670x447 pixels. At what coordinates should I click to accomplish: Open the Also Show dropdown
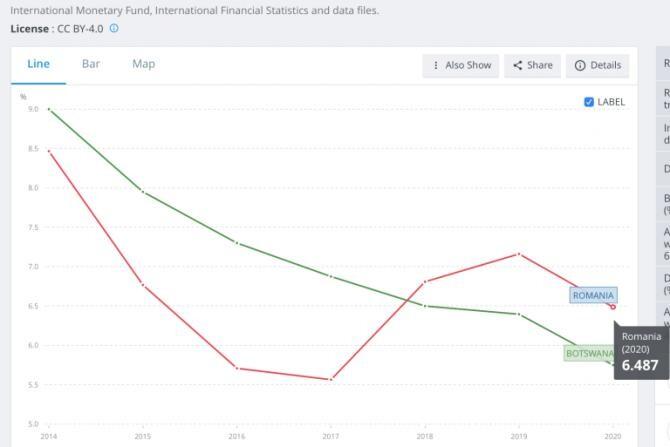tap(460, 65)
